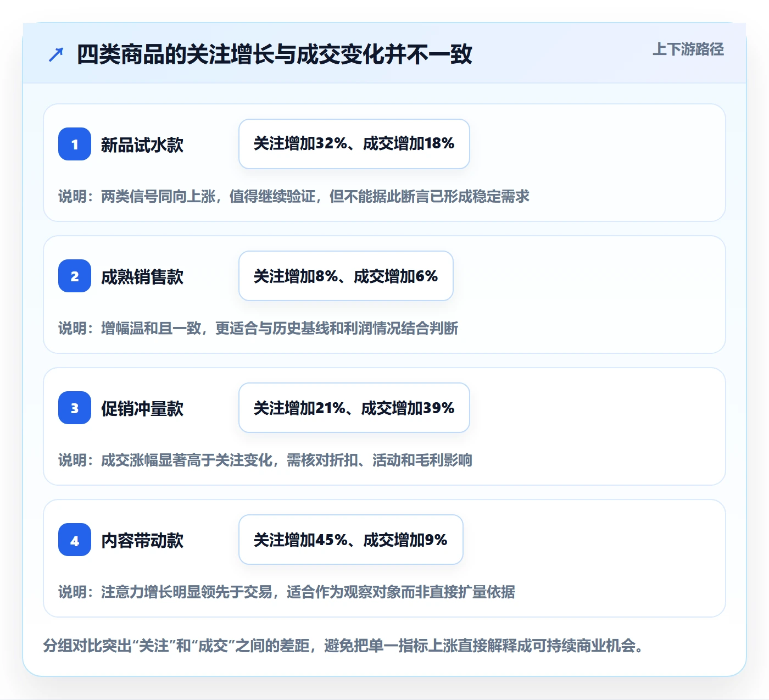The image size is (769, 700).
Task: Click the title 四类商品的关注增长与成交变化并不一致
Action: point(275,54)
